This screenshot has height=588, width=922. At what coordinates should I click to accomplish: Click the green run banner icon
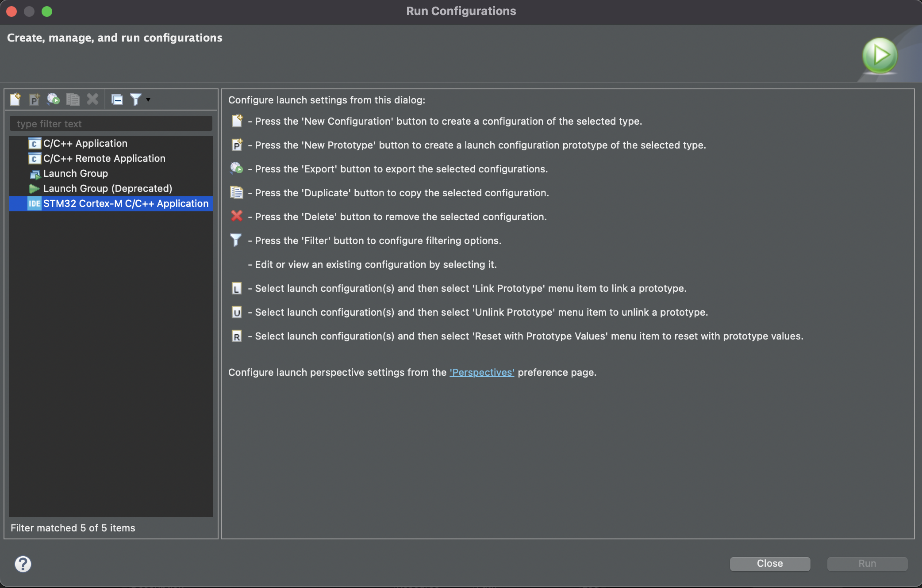point(880,56)
